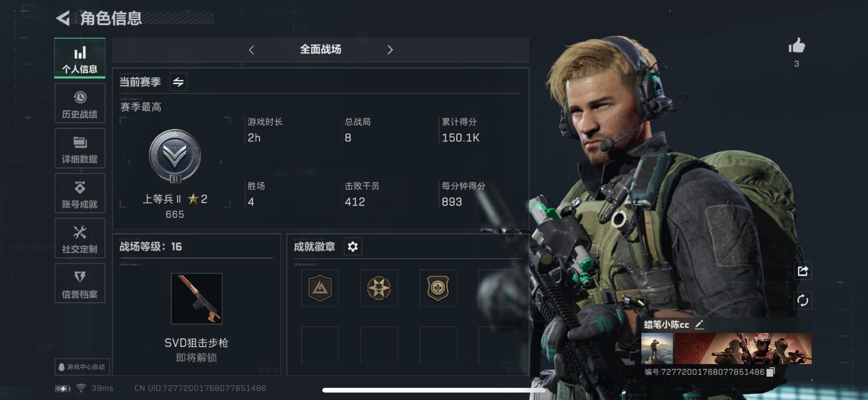Screen dimensions: 868x400
Task: Open the 全面战场 mode selector
Action: [x=321, y=49]
